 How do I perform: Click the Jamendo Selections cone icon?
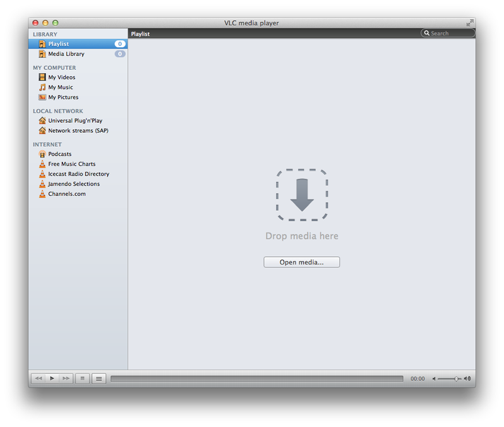42,184
